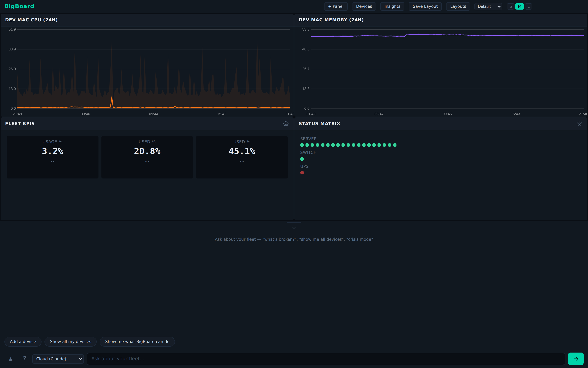588x368 pixels.
Task: Click the FLEET KPIS panel title
Action: [x=20, y=124]
